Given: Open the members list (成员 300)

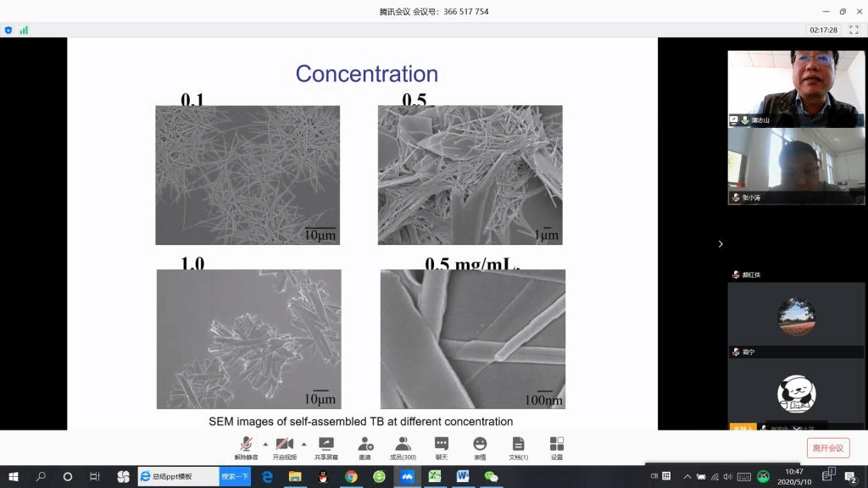Looking at the screenshot, I should coord(403,446).
